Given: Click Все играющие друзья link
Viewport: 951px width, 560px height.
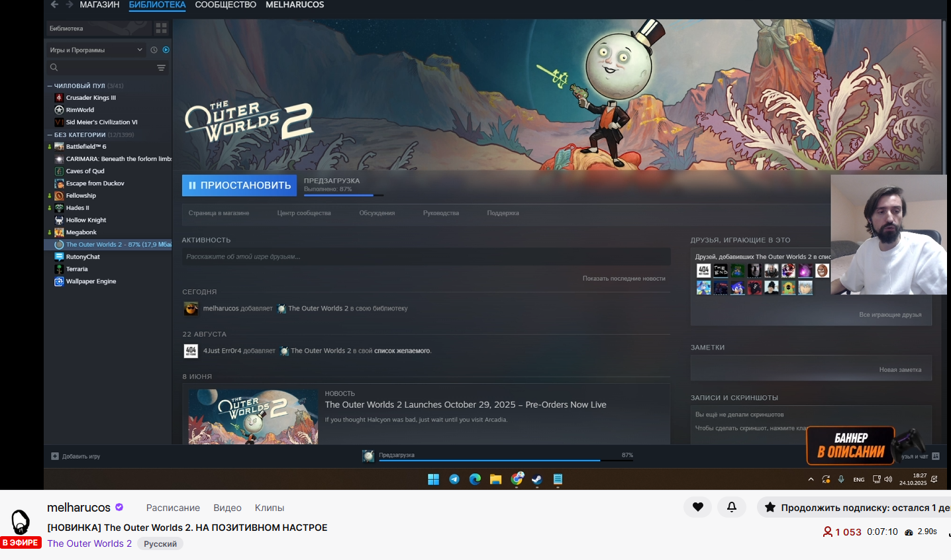Looking at the screenshot, I should click(x=890, y=315).
